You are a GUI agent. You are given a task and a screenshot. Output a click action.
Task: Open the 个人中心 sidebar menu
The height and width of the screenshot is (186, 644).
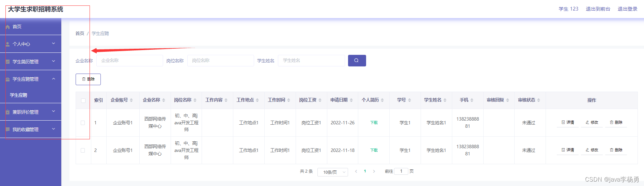[x=31, y=44]
